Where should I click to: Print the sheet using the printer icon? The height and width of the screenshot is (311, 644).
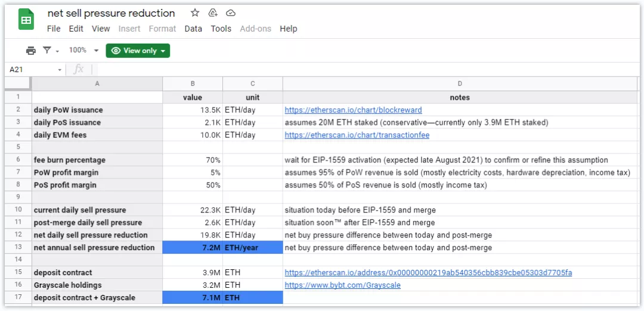(30, 51)
